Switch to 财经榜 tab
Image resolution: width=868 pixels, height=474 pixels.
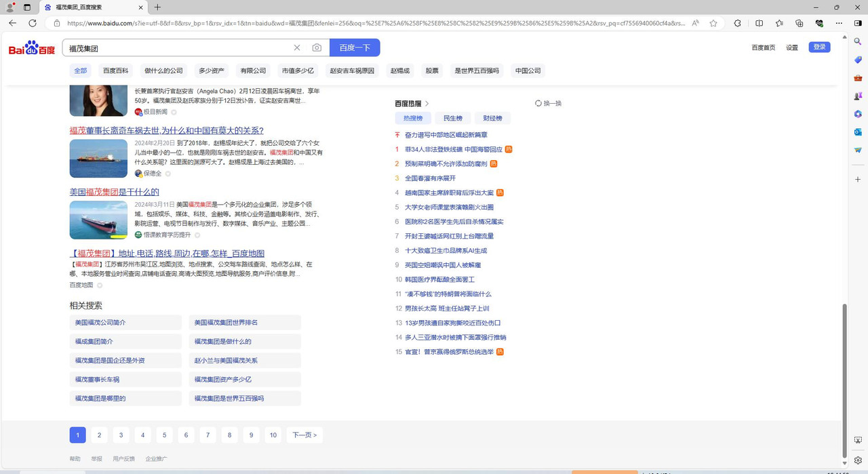point(492,118)
